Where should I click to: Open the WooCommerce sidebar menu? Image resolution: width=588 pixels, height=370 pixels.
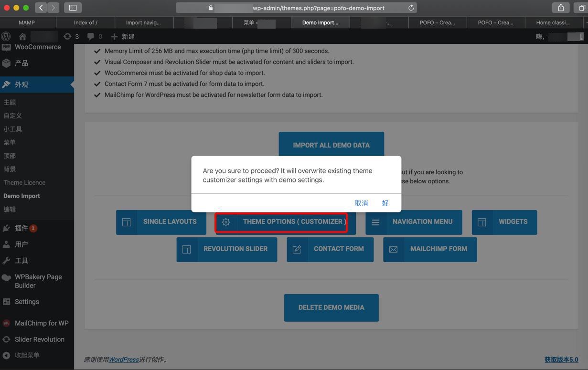(x=37, y=47)
